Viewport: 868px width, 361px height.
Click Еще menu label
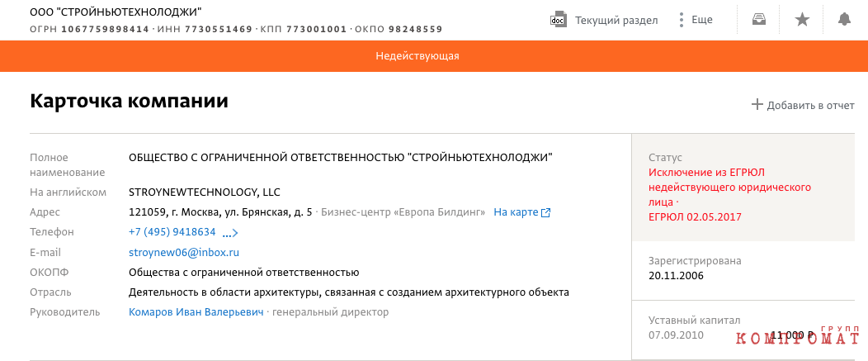(x=702, y=20)
